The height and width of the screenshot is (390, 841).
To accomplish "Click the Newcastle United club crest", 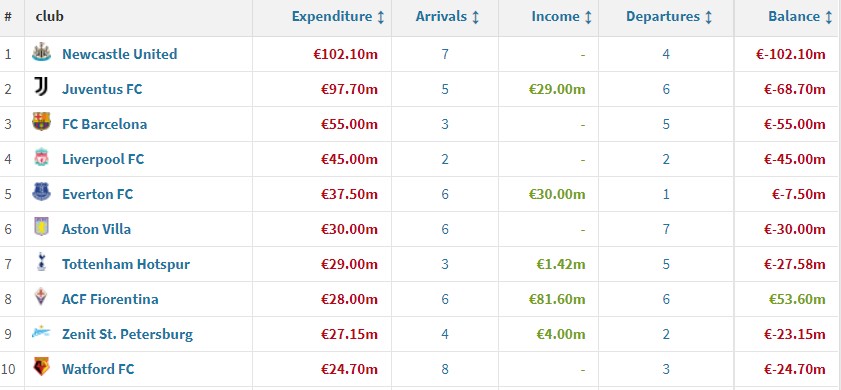I will (41, 53).
